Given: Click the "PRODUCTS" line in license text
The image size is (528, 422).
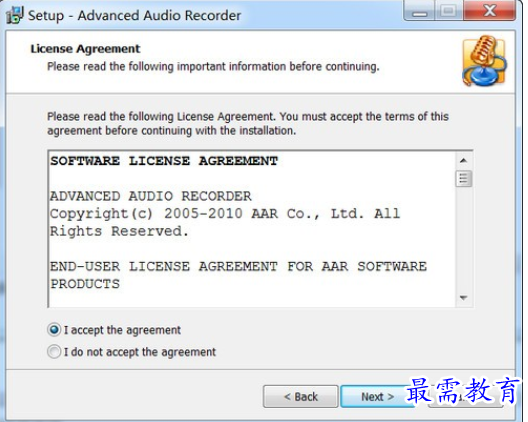Looking at the screenshot, I should [85, 284].
